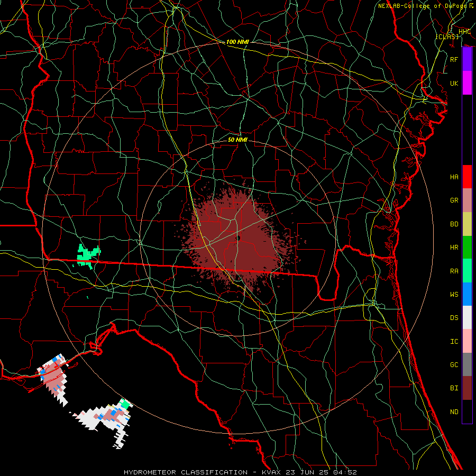Click the 100 NMI range ring label
The height and width of the screenshot is (476, 476).
pyautogui.click(x=237, y=42)
